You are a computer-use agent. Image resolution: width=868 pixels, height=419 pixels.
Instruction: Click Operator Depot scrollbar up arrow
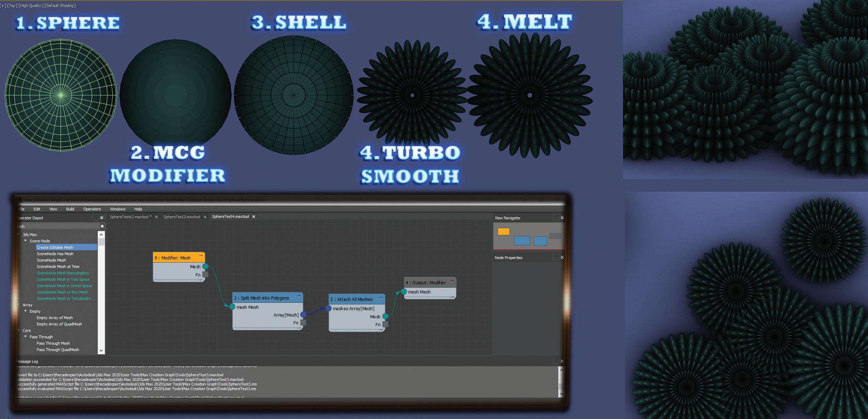(101, 234)
